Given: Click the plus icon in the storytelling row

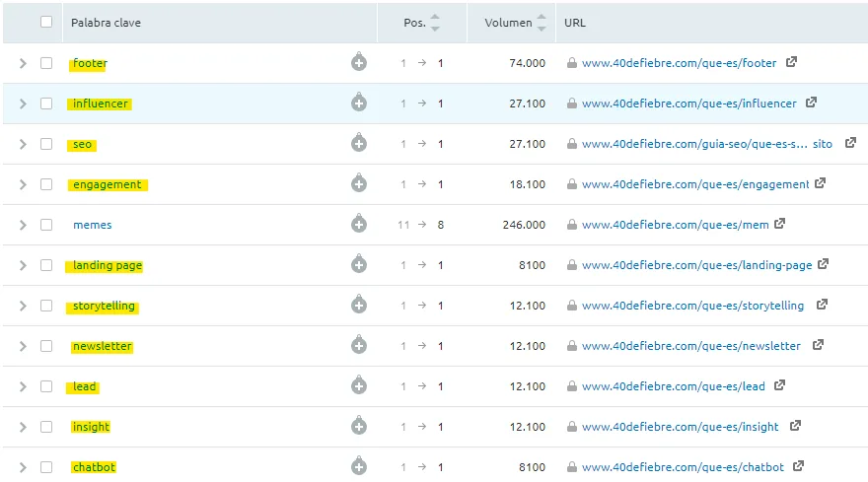Looking at the screenshot, I should (x=359, y=306).
